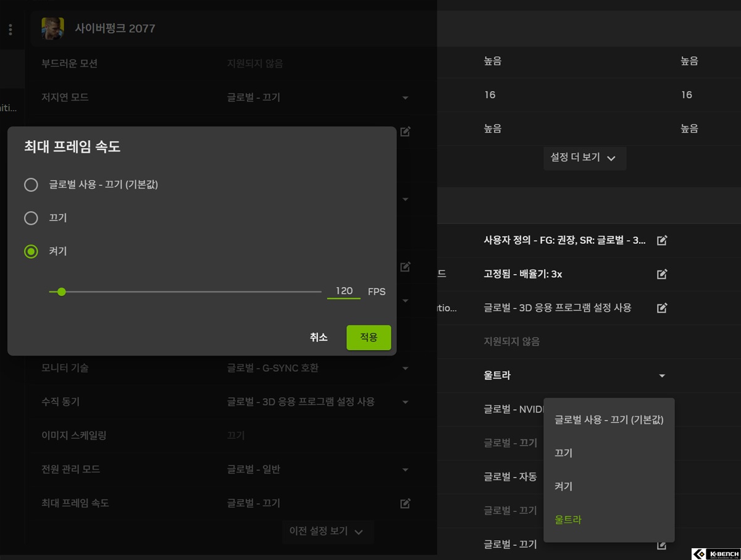
Task: Click 취소 to dismiss the dialog
Action: click(x=319, y=337)
